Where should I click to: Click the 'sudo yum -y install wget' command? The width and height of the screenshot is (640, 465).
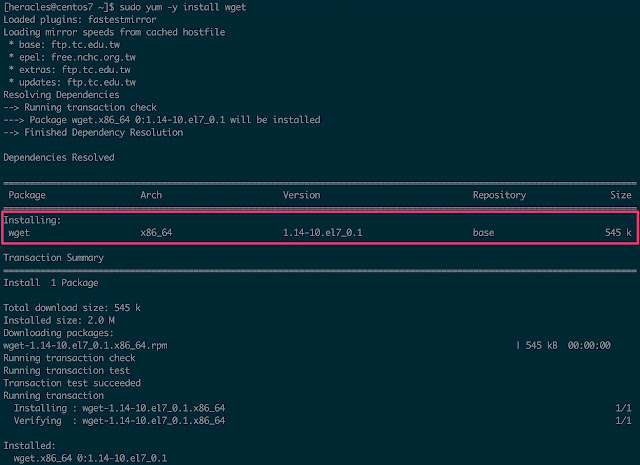point(182,7)
